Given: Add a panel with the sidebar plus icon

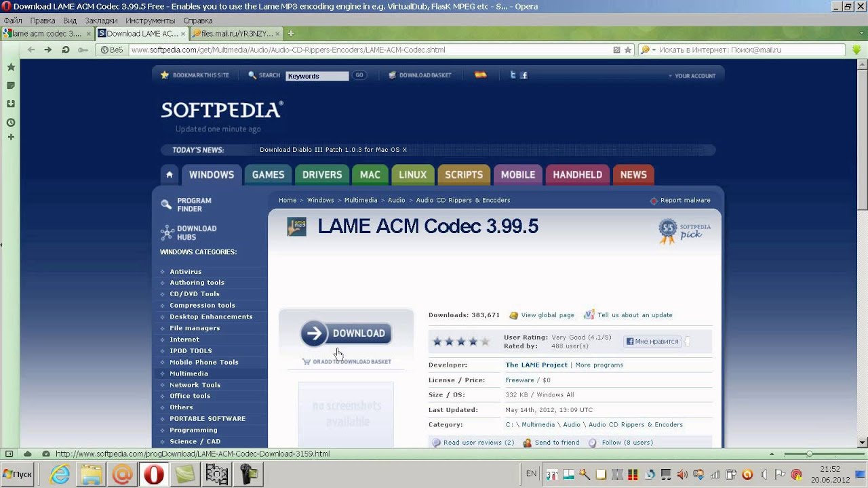Looking at the screenshot, I should pyautogui.click(x=11, y=137).
